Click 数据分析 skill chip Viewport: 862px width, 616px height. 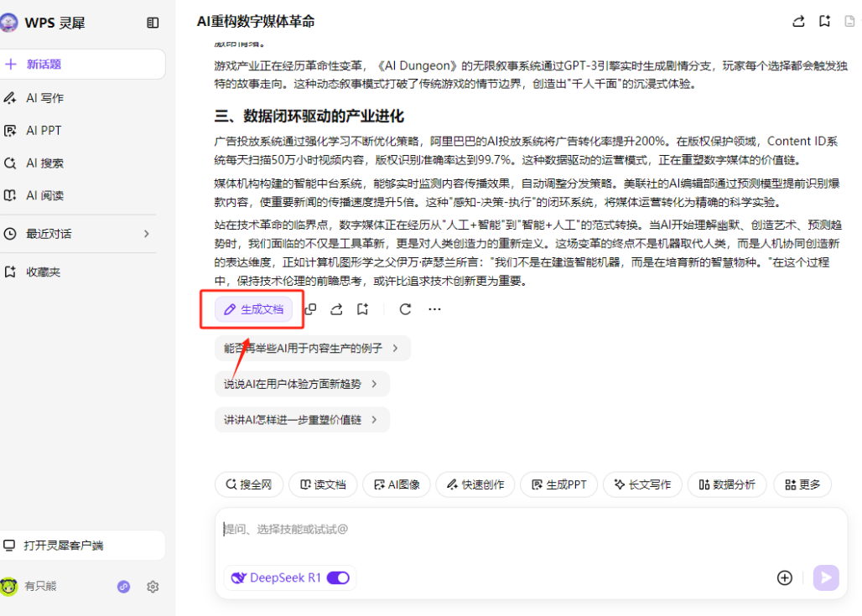tap(727, 484)
